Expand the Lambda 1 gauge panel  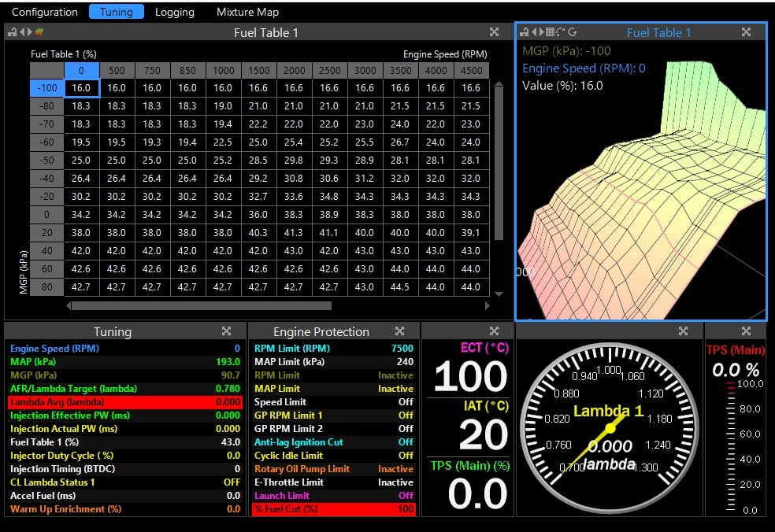click(x=682, y=331)
